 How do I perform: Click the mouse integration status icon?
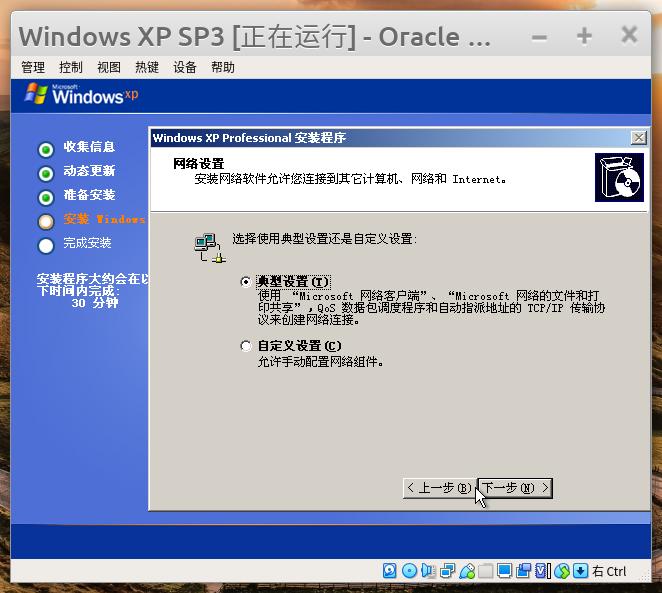click(562, 571)
